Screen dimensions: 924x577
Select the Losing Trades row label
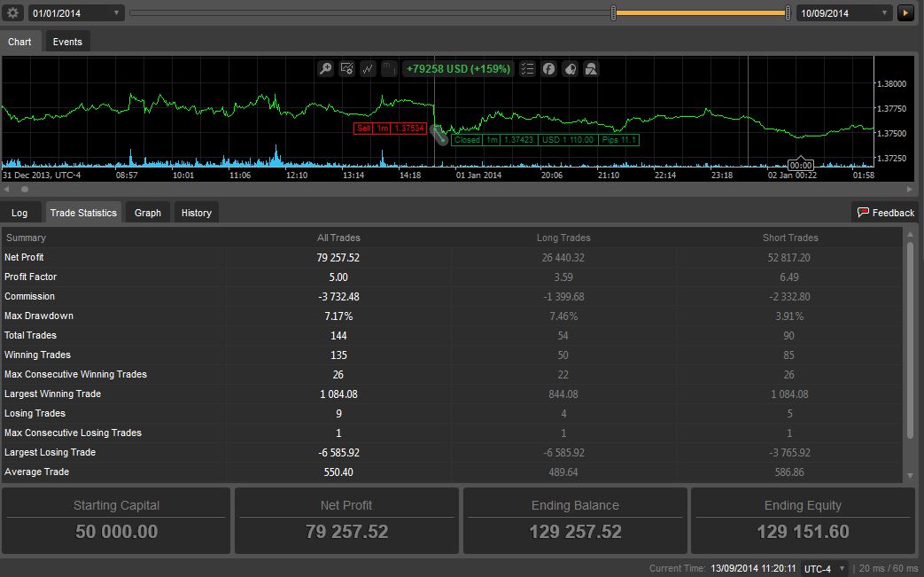[x=35, y=413]
